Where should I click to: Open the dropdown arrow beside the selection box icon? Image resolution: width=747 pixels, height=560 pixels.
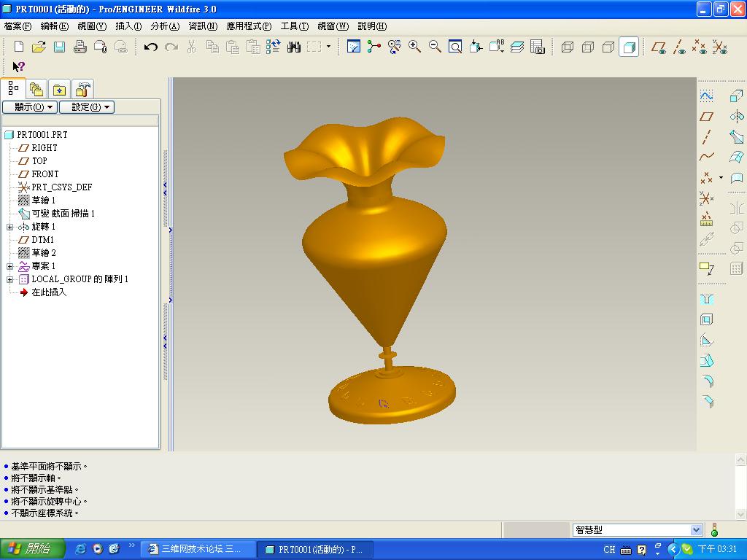pyautogui.click(x=329, y=47)
